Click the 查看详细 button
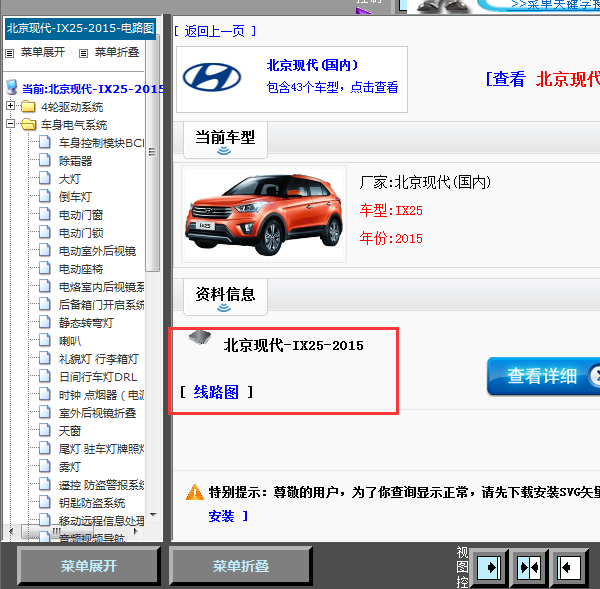 (543, 376)
